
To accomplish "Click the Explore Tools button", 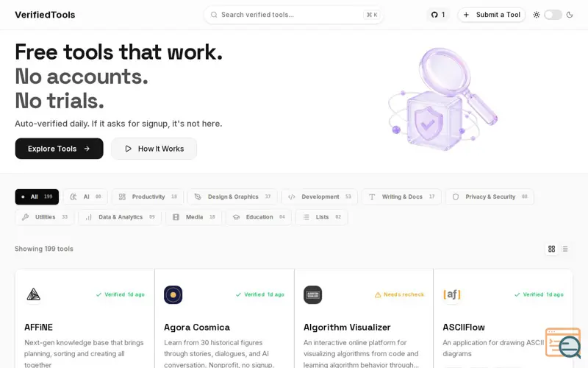I will 59,149.
